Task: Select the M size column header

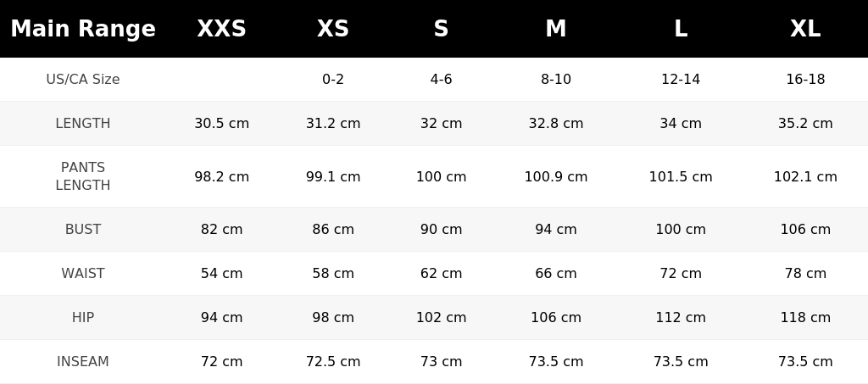Action: pos(556,29)
